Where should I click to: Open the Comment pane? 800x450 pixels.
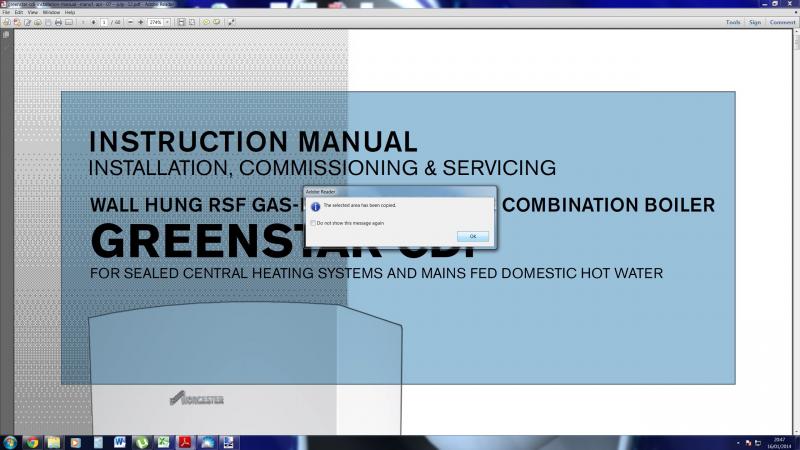(782, 21)
